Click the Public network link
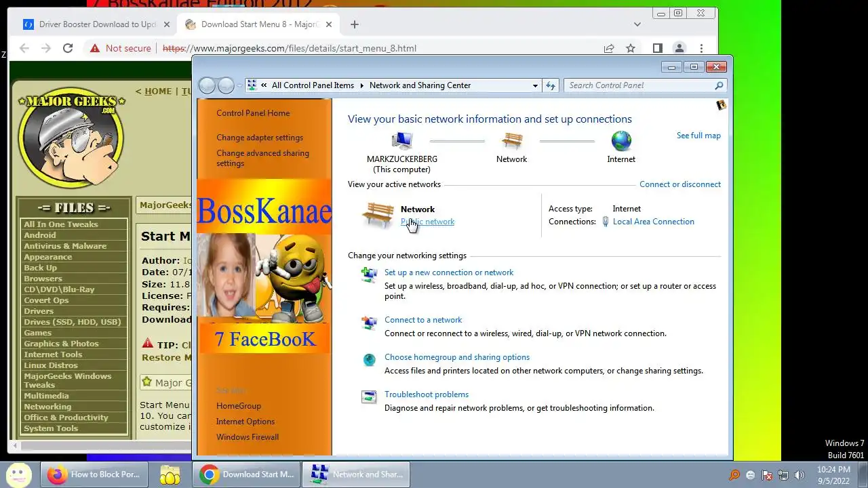The width and height of the screenshot is (868, 488). pyautogui.click(x=427, y=222)
